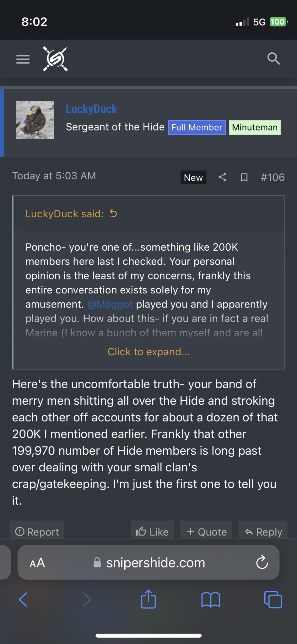
Task: Reload the page in Safari
Action: (x=262, y=563)
